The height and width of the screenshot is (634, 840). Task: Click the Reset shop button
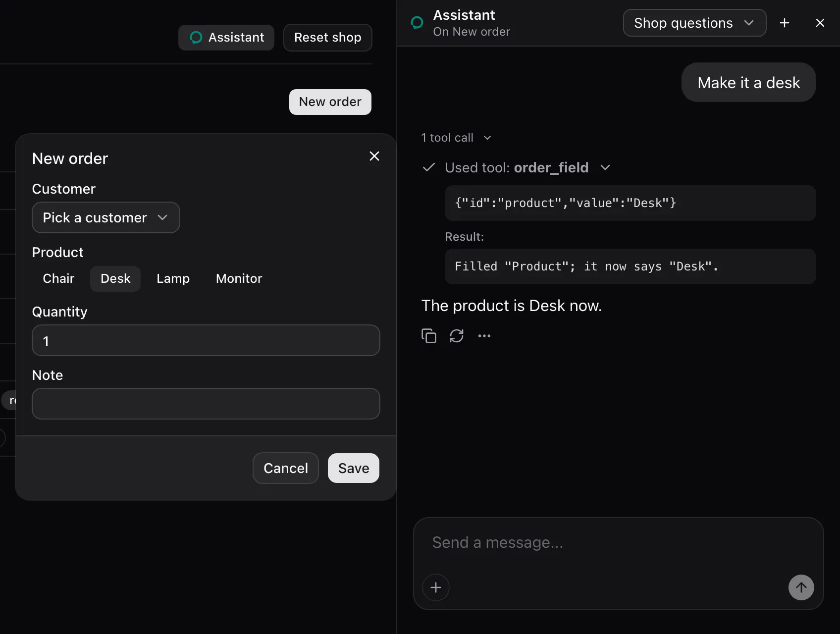[x=328, y=38]
